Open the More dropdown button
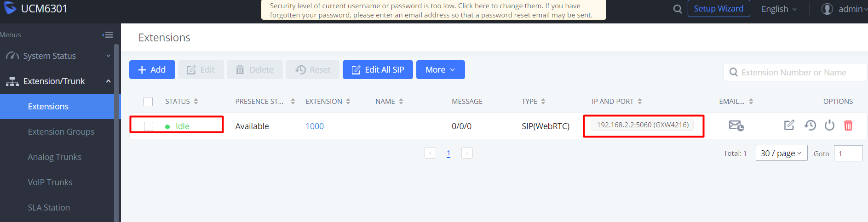 pos(440,69)
